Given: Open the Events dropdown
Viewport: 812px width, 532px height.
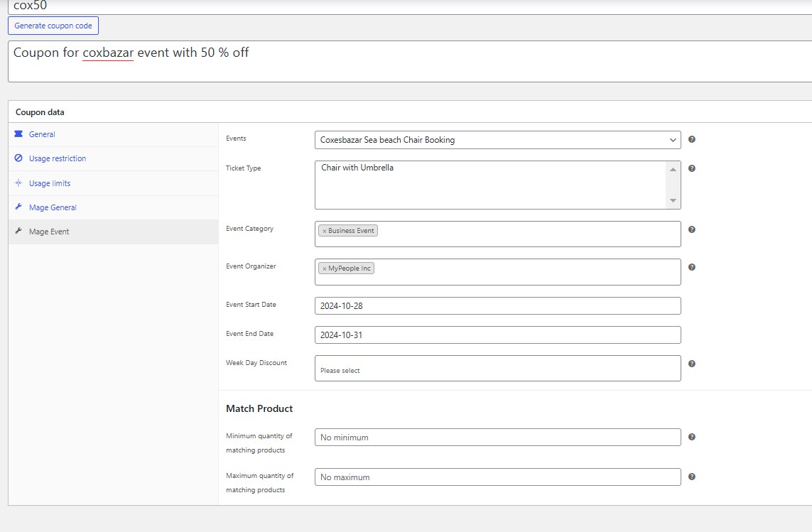Looking at the screenshot, I should click(x=498, y=140).
